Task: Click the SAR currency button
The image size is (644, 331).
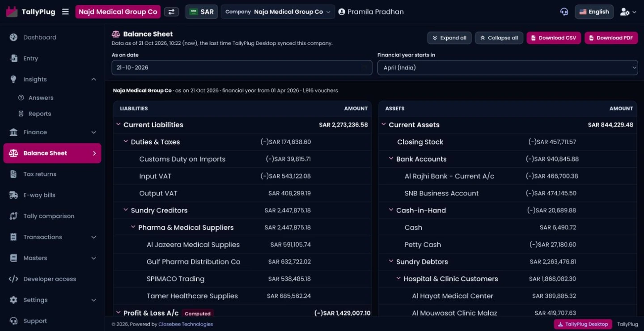Action: 202,12
